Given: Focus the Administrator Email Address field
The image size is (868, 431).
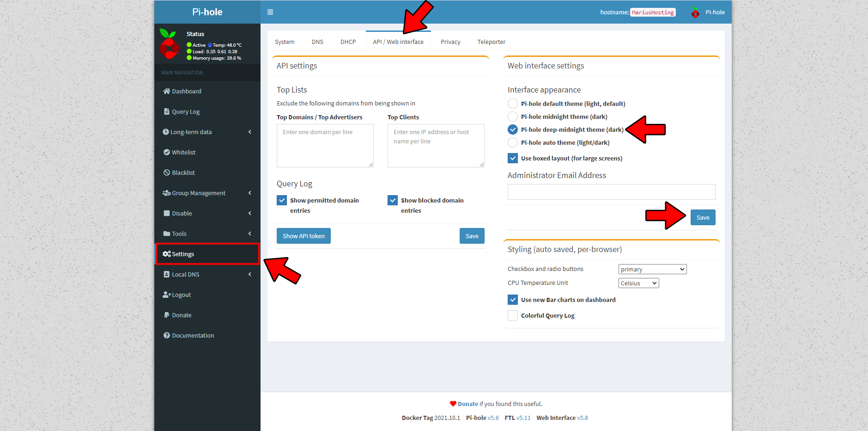Looking at the screenshot, I should (x=612, y=192).
